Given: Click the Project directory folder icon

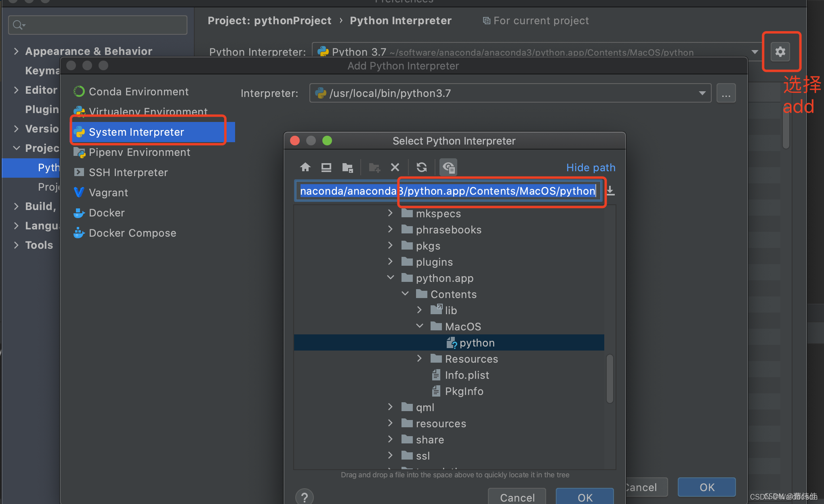Looking at the screenshot, I should pos(347,167).
